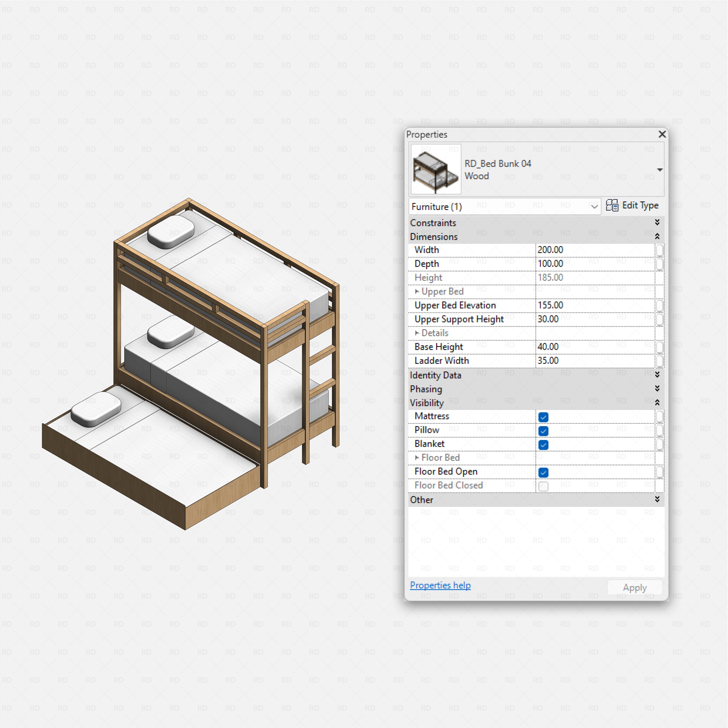Uncheck the Mattress visibility checkbox

click(x=543, y=417)
